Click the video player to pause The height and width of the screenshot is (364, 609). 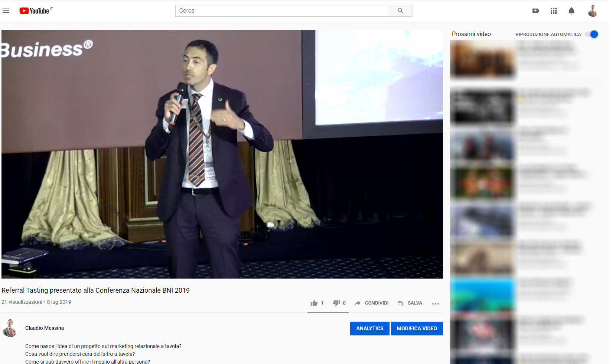click(222, 154)
